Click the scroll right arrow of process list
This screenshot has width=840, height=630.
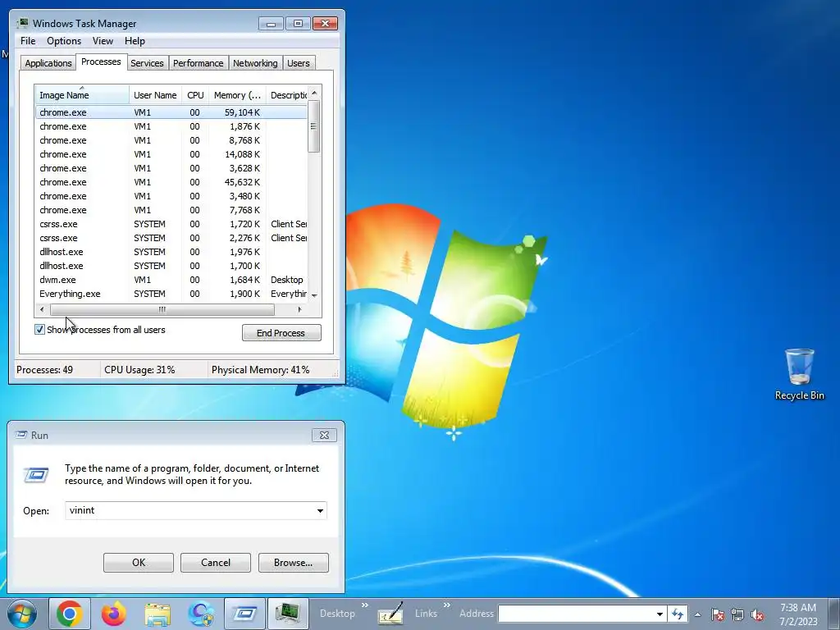point(299,309)
